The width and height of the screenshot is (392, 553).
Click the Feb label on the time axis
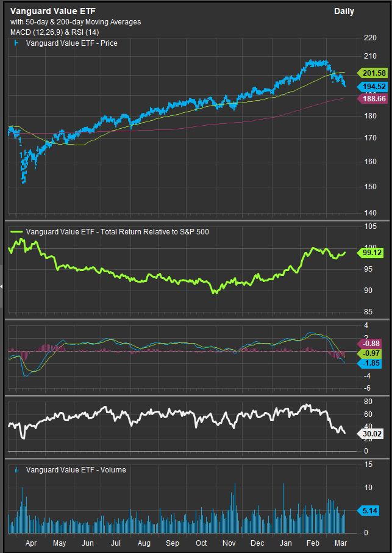312,543
